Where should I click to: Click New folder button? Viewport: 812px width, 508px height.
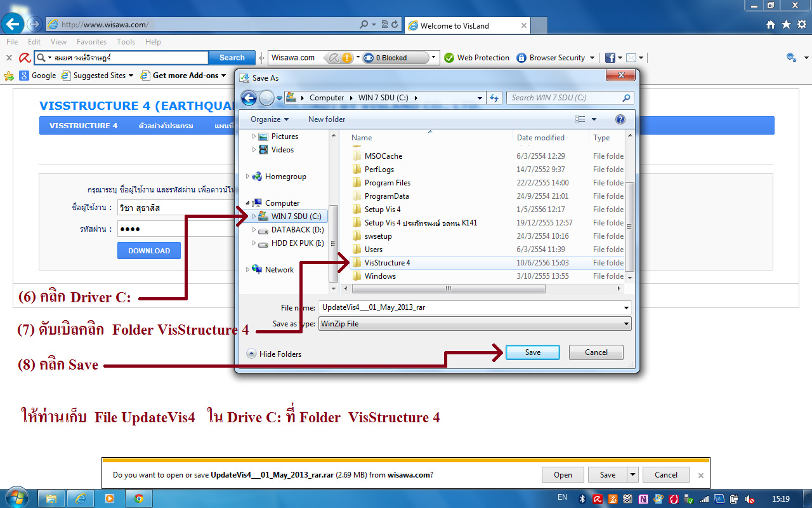pyautogui.click(x=327, y=119)
